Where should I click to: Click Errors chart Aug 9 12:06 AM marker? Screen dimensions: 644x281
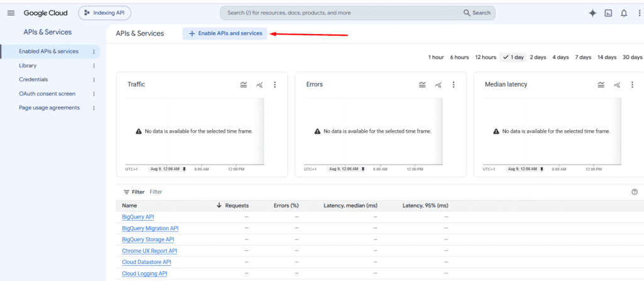coord(346,169)
